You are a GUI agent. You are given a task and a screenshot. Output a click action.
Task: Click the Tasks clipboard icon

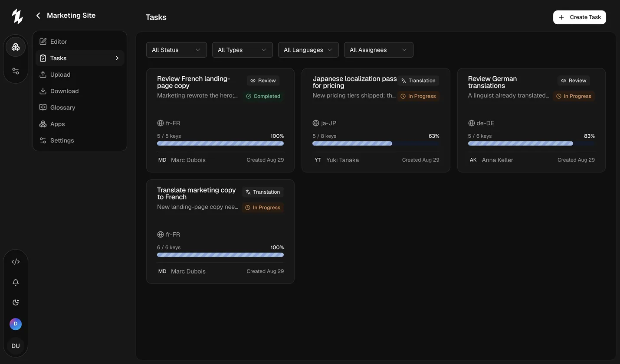pos(43,58)
